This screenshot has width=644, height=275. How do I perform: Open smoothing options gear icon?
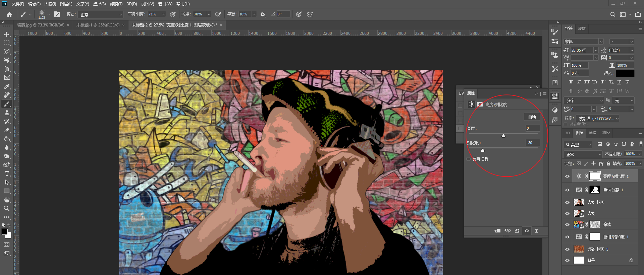click(x=263, y=14)
